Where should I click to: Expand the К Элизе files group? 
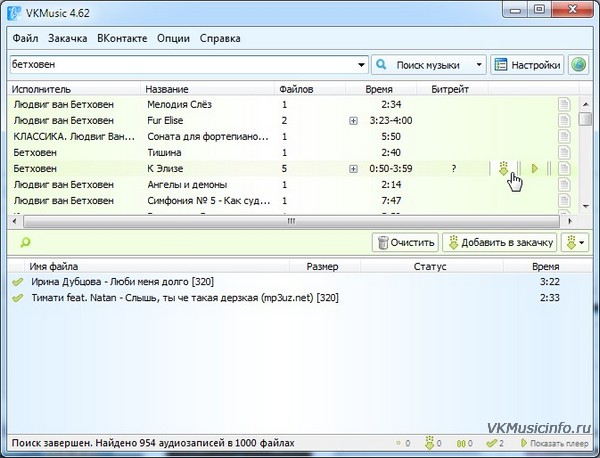353,169
